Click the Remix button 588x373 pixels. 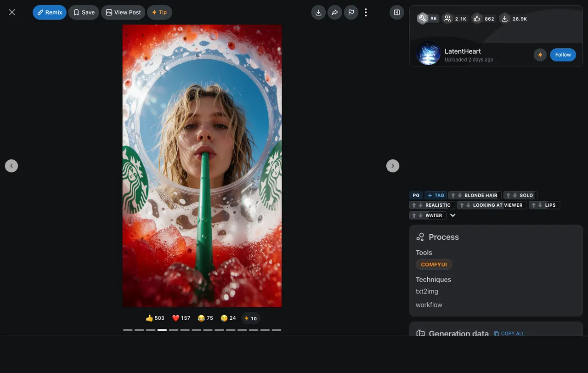(x=50, y=12)
